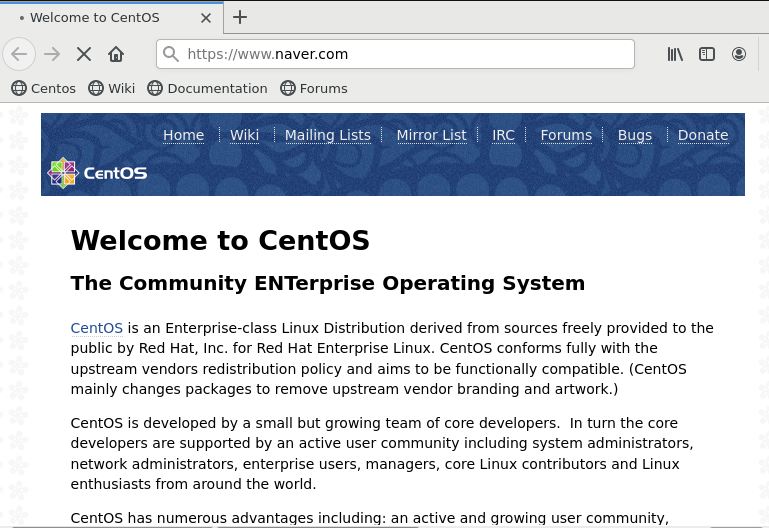Open the Wiki bookmark in bookmarks bar

coord(111,88)
